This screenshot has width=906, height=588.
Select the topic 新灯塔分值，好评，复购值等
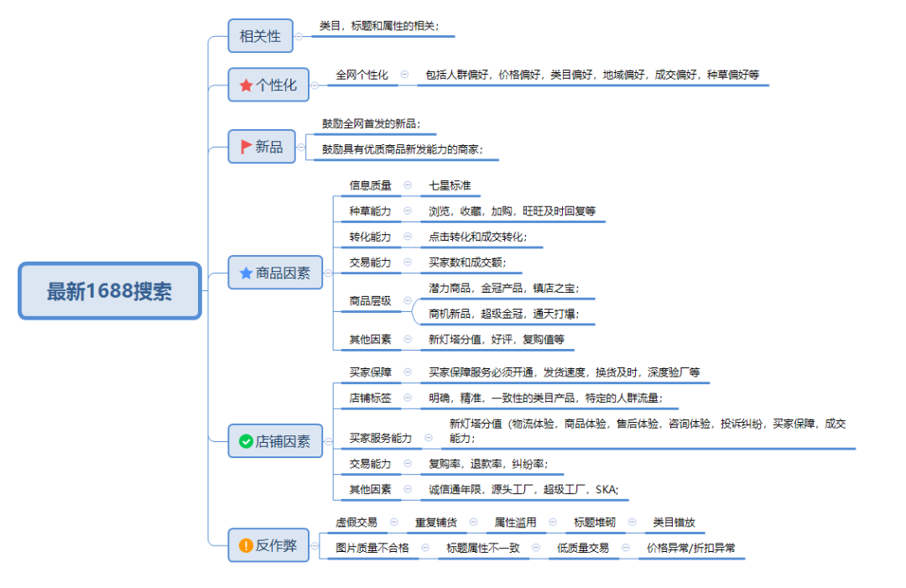pyautogui.click(x=497, y=340)
